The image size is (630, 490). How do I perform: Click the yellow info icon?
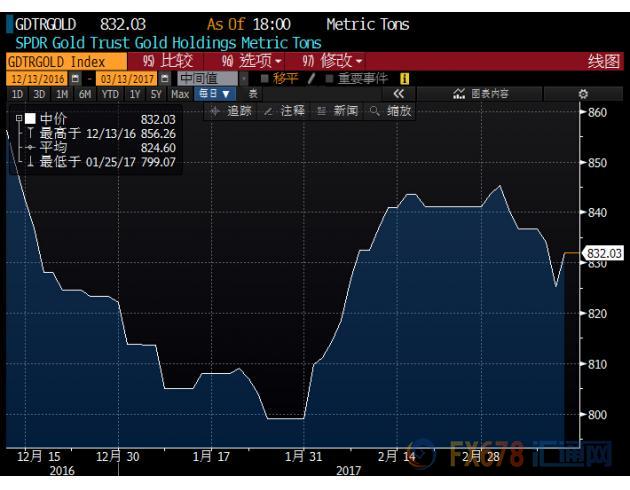(x=405, y=79)
